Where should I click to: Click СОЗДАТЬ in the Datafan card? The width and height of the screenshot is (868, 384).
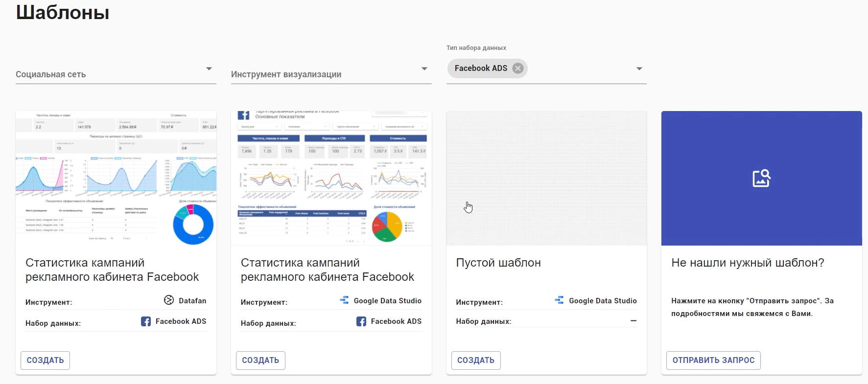coord(45,361)
